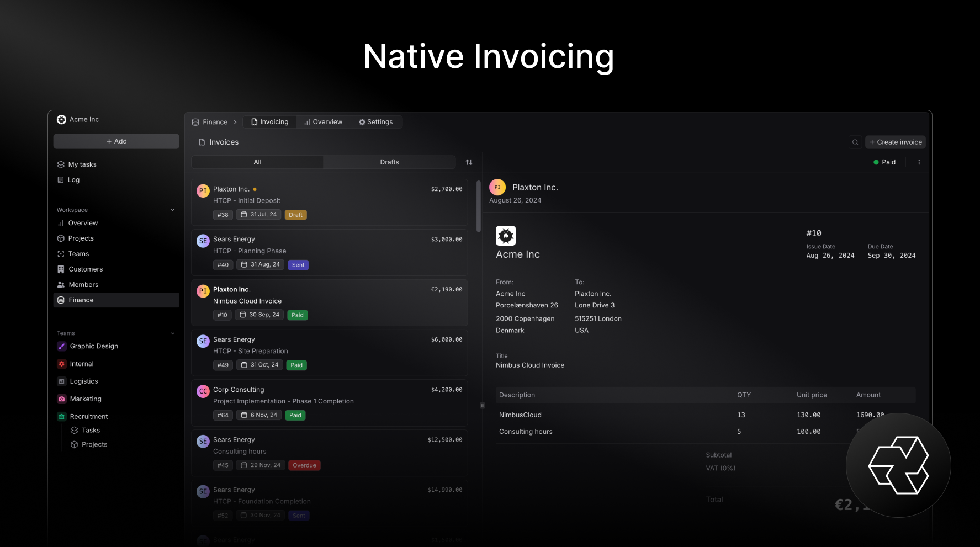Click chevron after Finance breadcrumb

[235, 122]
